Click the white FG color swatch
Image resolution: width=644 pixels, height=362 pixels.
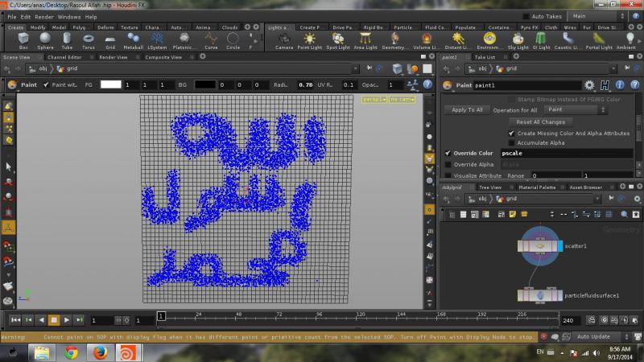[x=111, y=84]
